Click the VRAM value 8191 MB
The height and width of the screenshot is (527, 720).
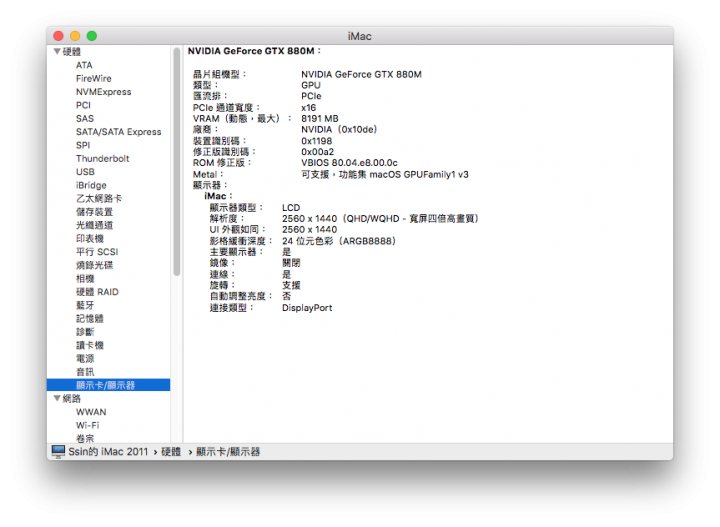tap(320, 118)
